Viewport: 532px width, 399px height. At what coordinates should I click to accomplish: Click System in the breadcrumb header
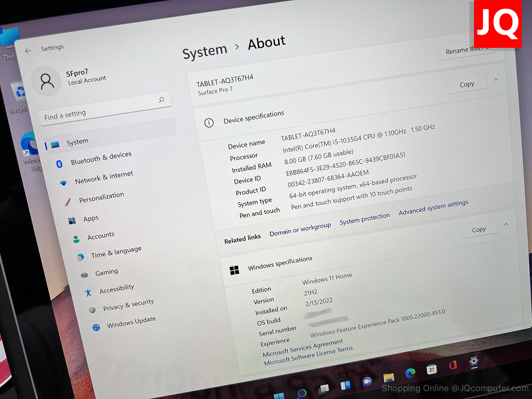click(205, 52)
